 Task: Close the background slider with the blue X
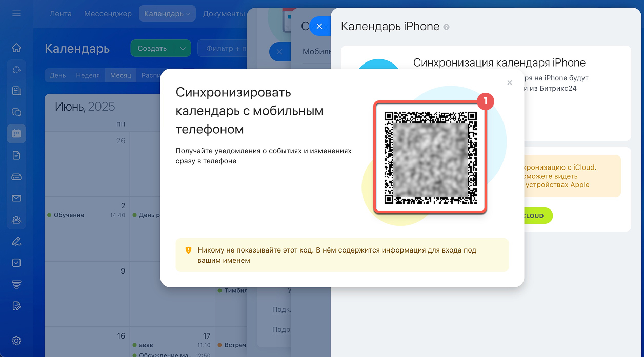[279, 52]
